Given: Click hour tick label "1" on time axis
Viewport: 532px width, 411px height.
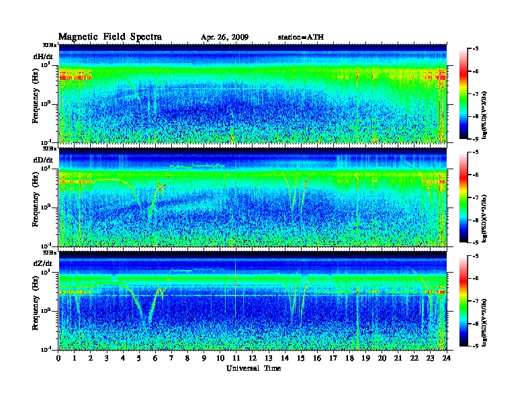Looking at the screenshot, I should [x=75, y=359].
